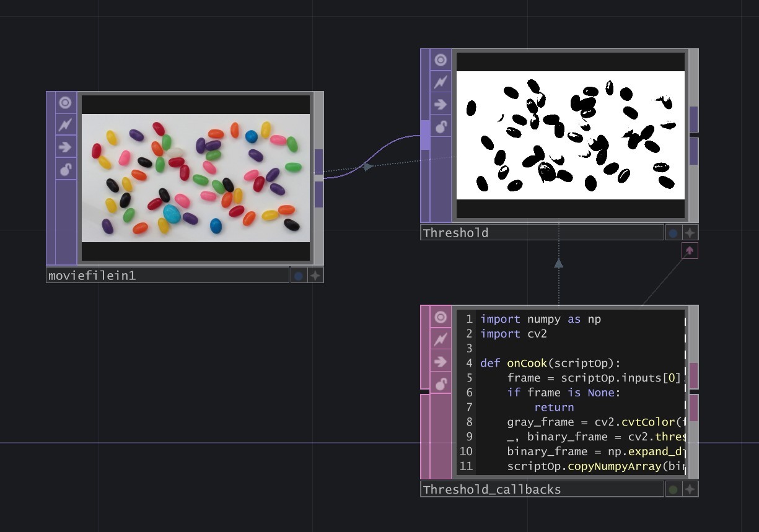The image size is (759, 532).
Task: Click the binary_frame np.expand line 10
Action: tap(595, 451)
